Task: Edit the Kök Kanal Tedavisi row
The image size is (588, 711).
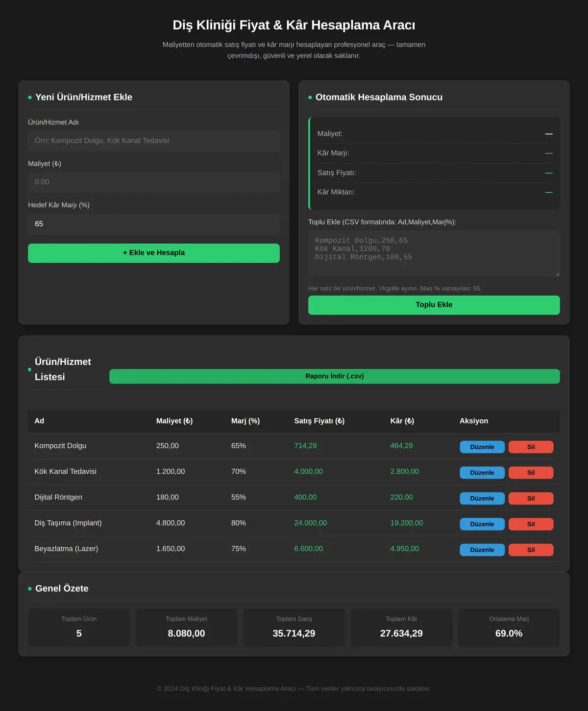Action: 482,473
